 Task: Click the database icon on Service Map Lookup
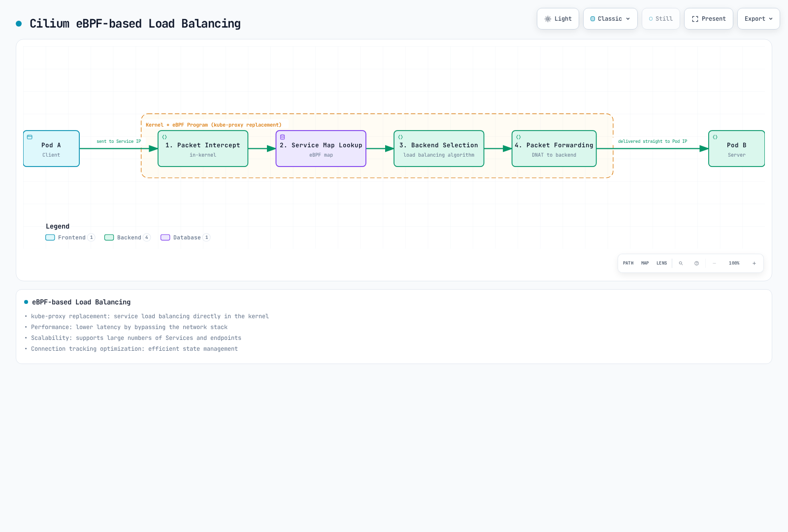283,137
